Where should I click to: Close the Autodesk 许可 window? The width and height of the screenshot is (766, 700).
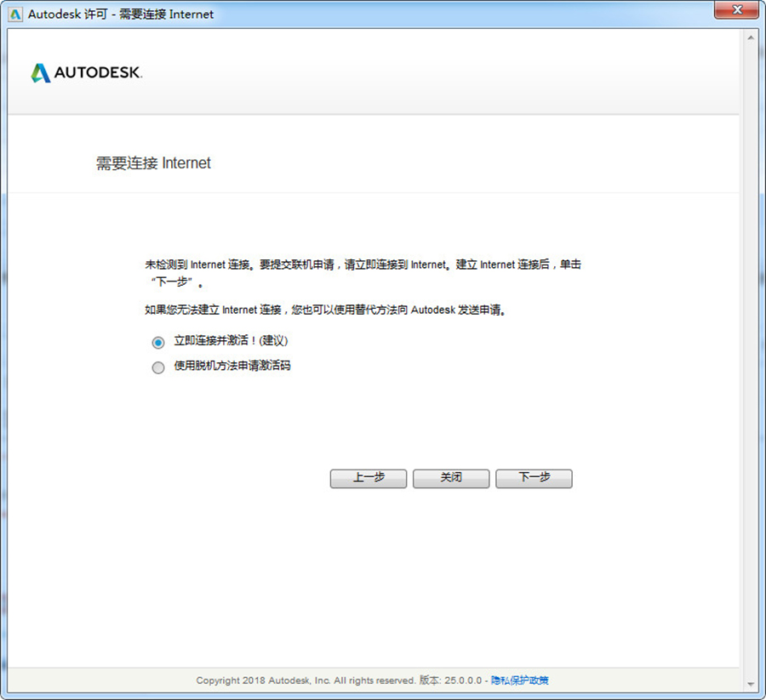coord(737,10)
